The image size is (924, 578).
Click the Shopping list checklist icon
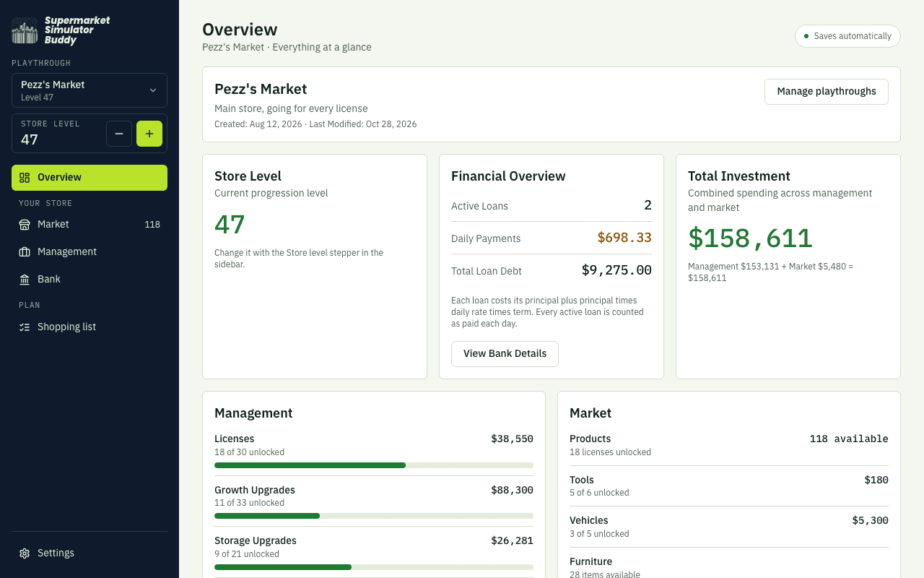[25, 327]
